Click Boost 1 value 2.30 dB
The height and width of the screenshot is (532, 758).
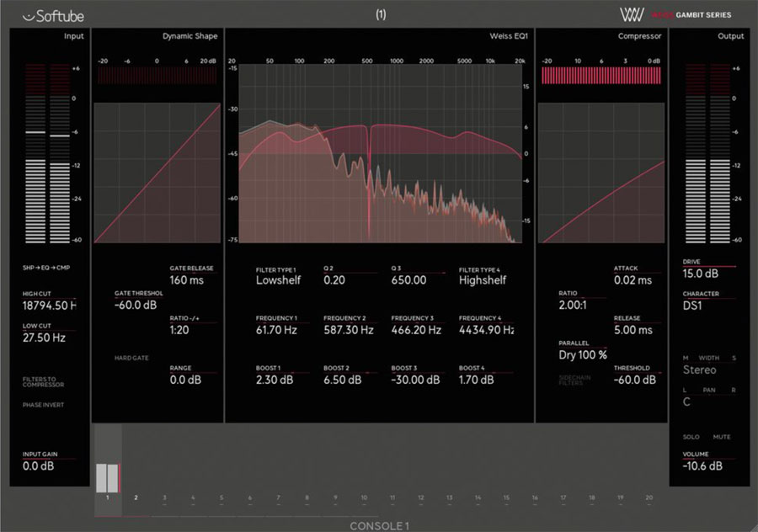274,380
